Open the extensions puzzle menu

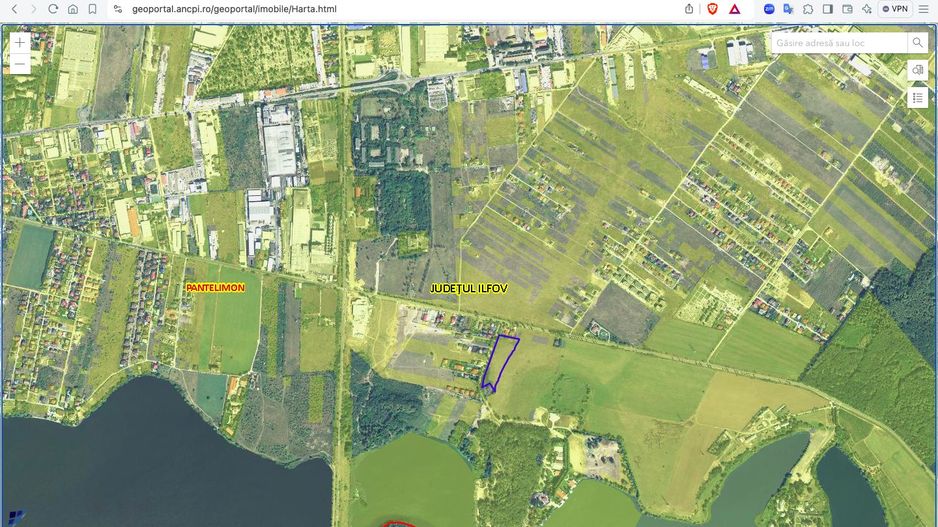808,9
